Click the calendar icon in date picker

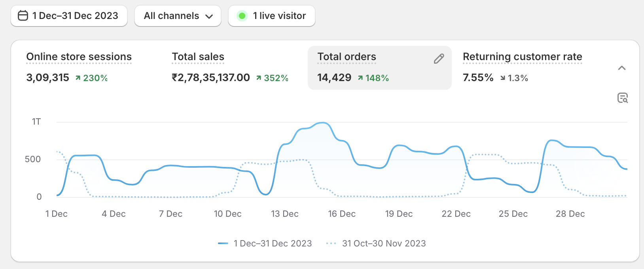[x=23, y=16]
